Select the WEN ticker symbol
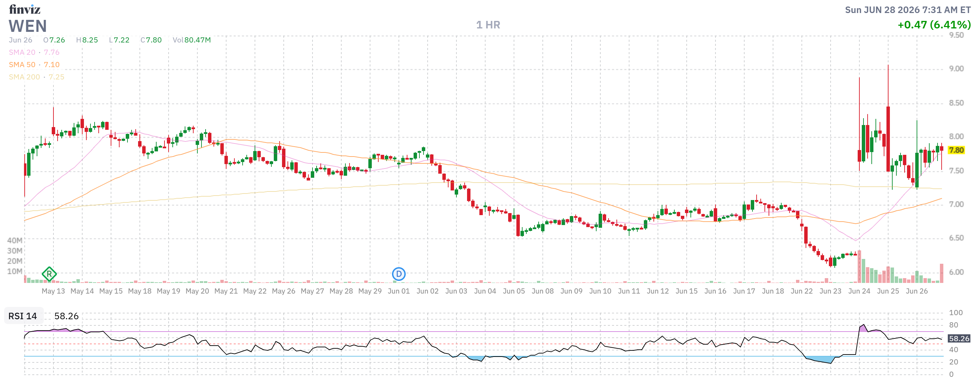 28,26
